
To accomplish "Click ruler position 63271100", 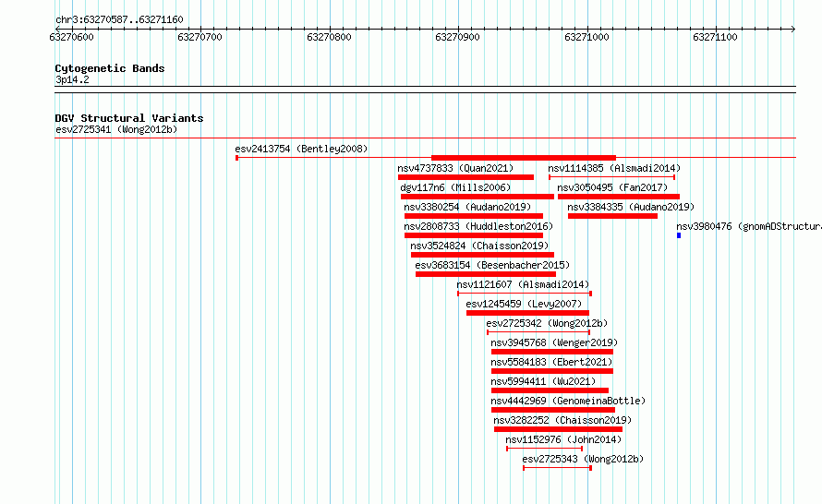I will [715, 37].
